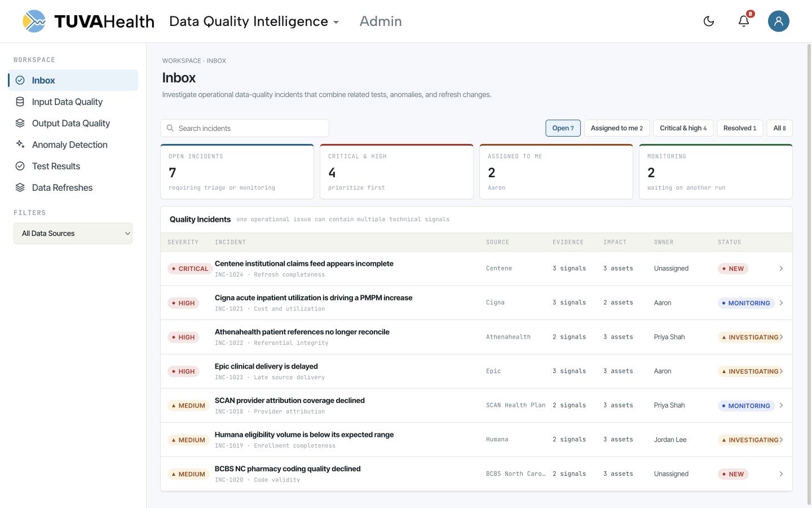Screen dimensions: 812x508
Task: Click the TUVA Health logo icon
Action: pos(34,21)
